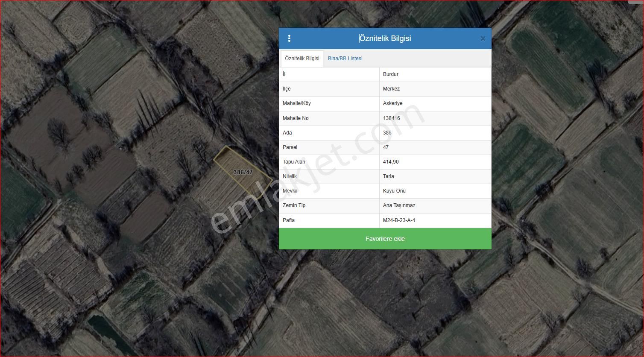Click the Mahalle No value 138416
The height and width of the screenshot is (357, 644).
392,118
